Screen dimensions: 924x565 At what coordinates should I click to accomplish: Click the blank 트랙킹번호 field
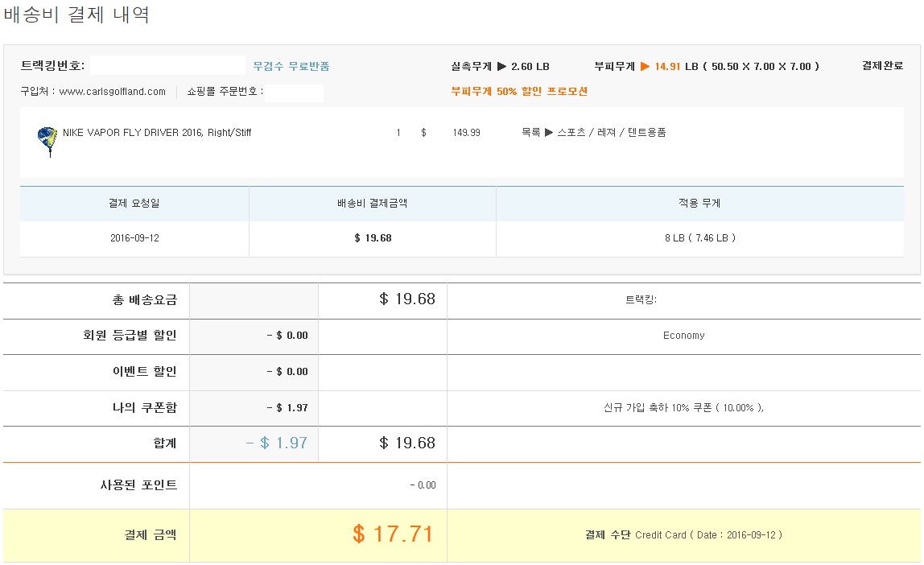click(167, 66)
